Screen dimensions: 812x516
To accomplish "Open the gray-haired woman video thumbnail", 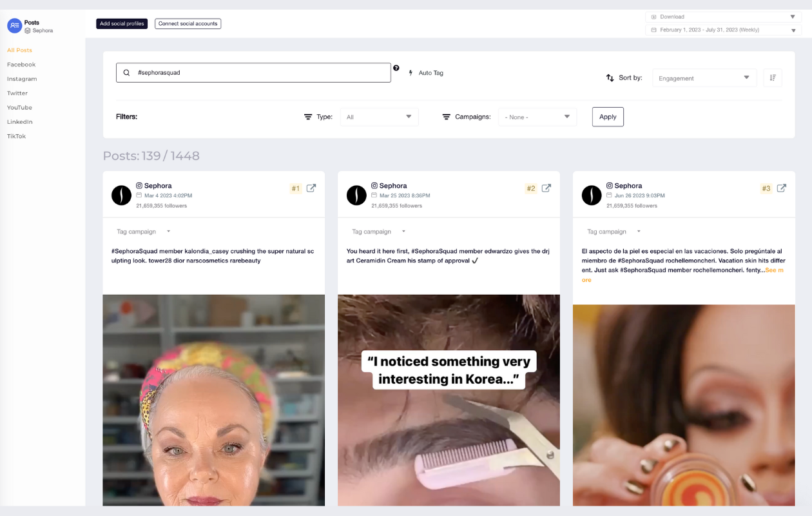I will (x=214, y=400).
